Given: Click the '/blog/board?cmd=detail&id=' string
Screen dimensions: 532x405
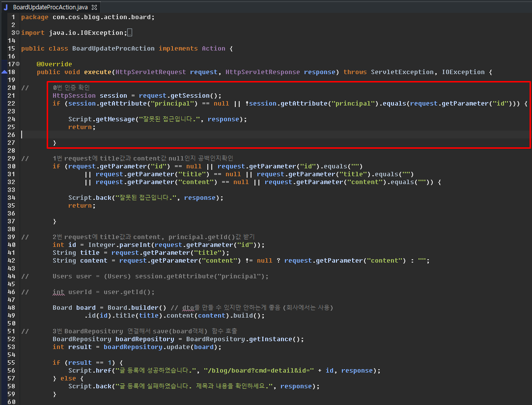Looking at the screenshot, I should pyautogui.click(x=258, y=371).
